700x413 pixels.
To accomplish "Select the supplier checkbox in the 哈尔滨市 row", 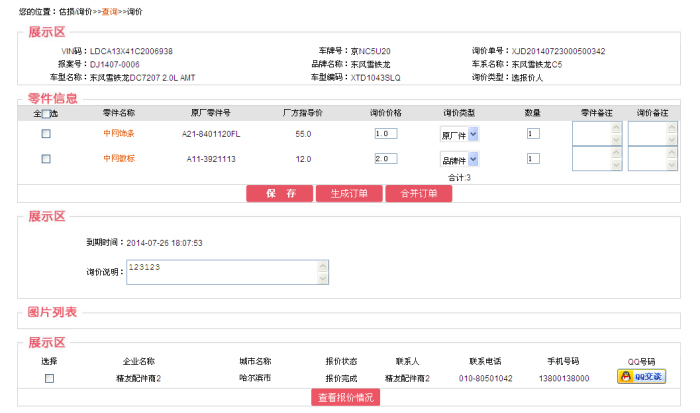I will pyautogui.click(x=50, y=378).
